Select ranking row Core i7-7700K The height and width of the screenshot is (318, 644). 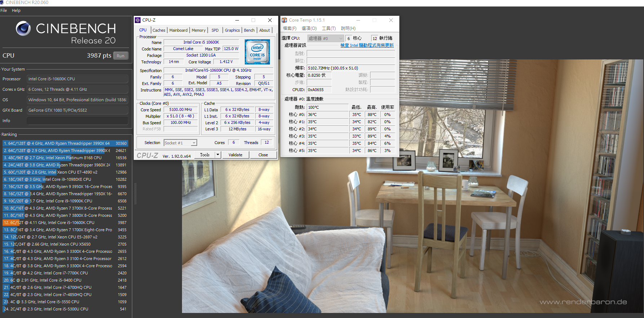click(x=65, y=273)
